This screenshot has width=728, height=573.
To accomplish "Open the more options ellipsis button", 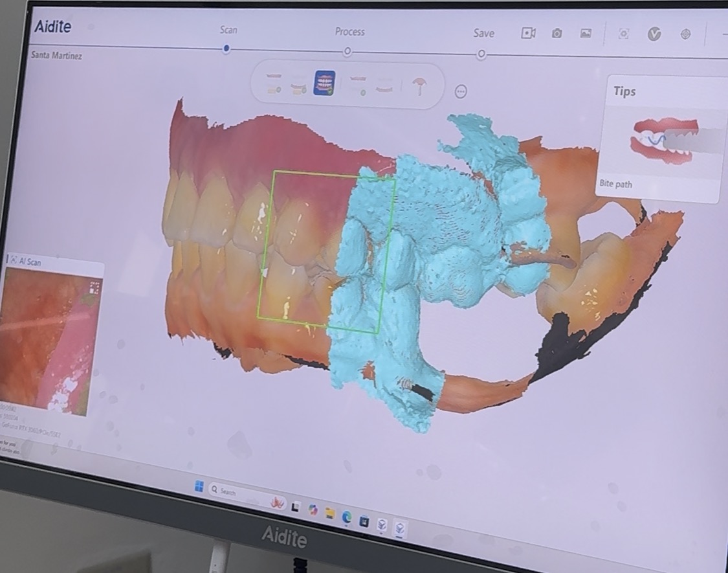I will 461,92.
